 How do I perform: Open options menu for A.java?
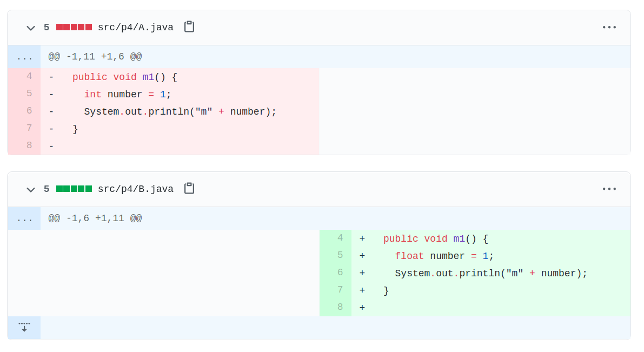pos(609,27)
